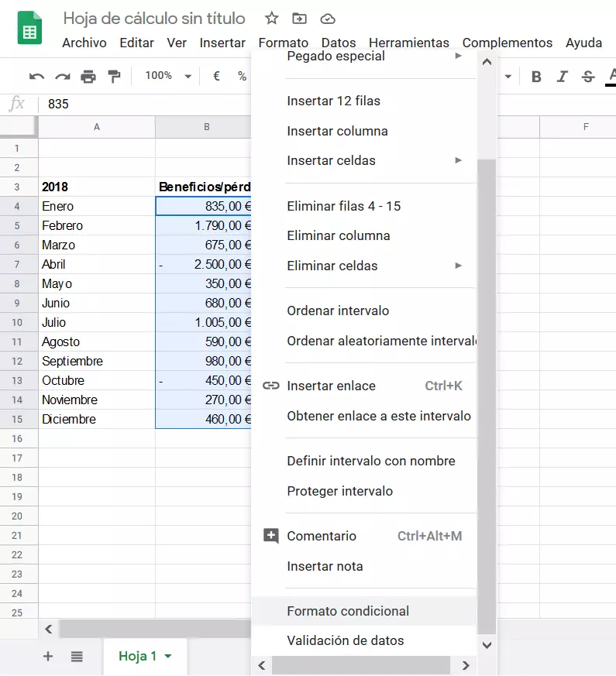Screen dimensions: 616x676
Task: Choose Insertar columna
Action: [x=364, y=131]
